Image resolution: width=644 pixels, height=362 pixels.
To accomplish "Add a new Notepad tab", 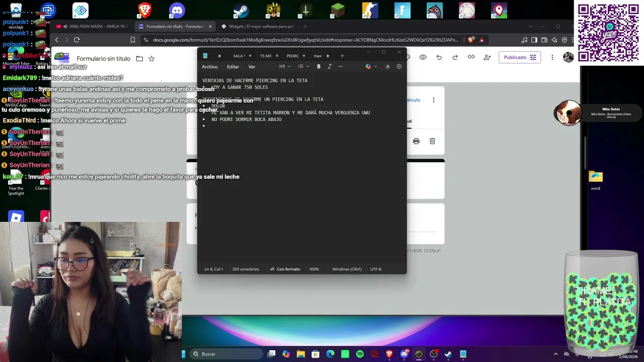I will tap(342, 56).
